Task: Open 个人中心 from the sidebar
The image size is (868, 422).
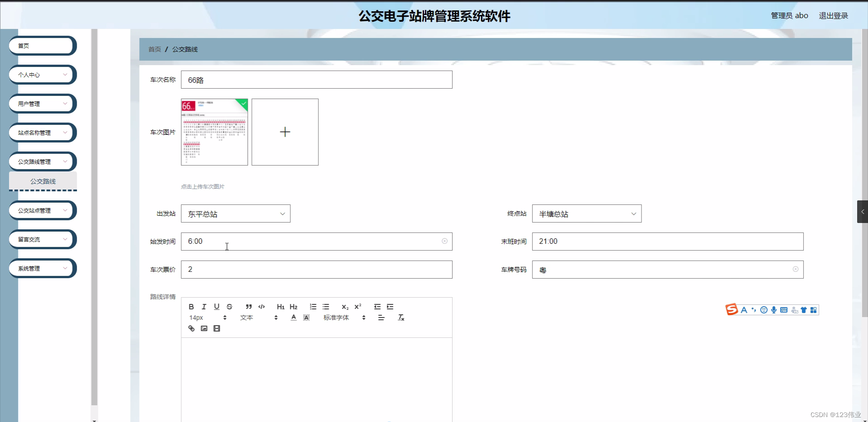Action: point(42,75)
